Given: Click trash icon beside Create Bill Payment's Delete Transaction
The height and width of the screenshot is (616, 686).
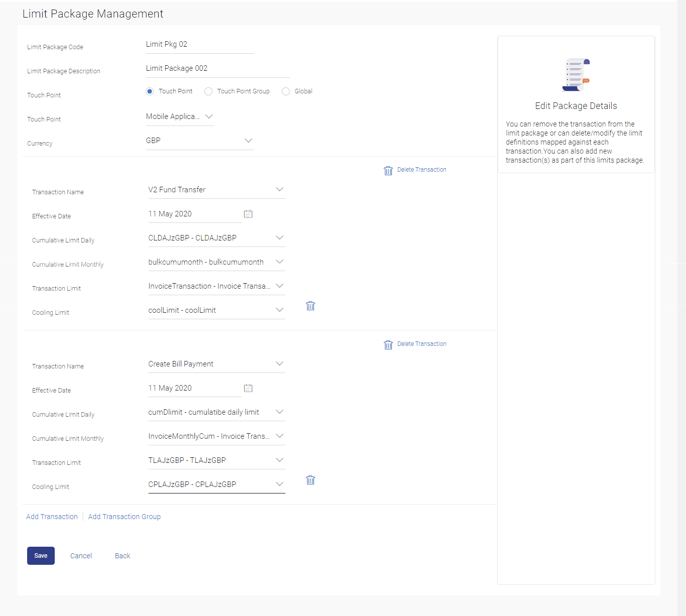Looking at the screenshot, I should coord(388,345).
